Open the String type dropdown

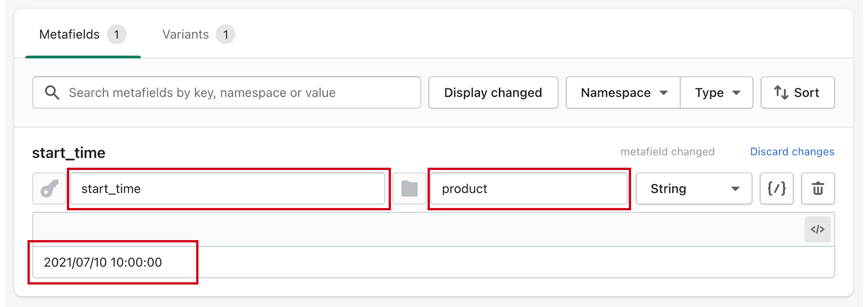pos(694,188)
